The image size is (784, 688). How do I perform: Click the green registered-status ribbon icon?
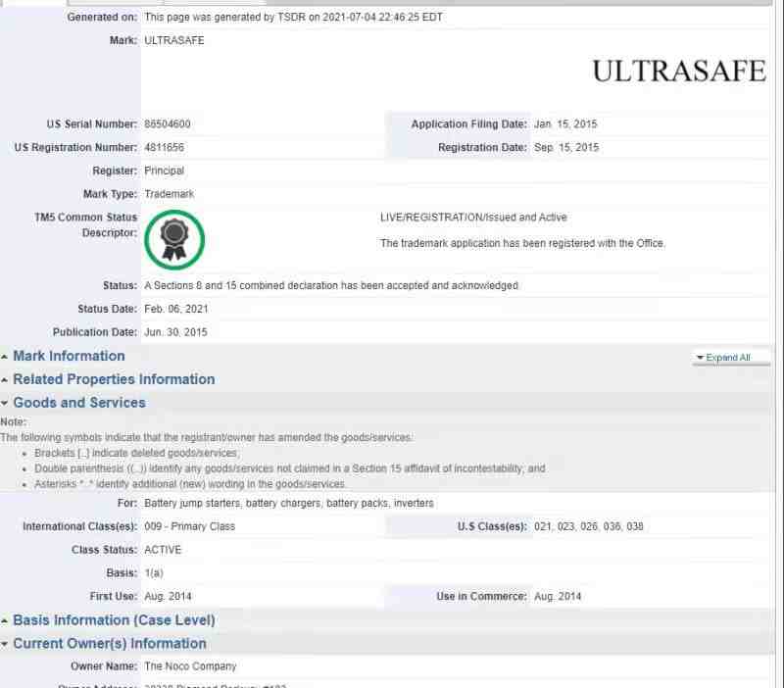point(174,240)
